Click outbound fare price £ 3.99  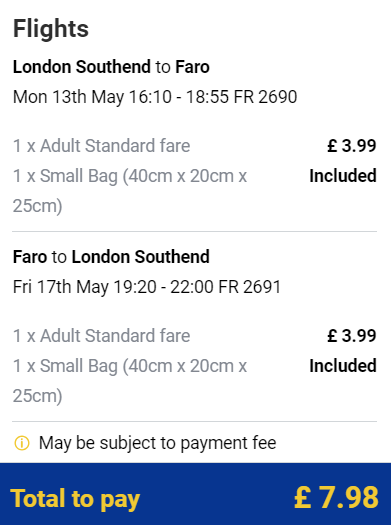[352, 146]
